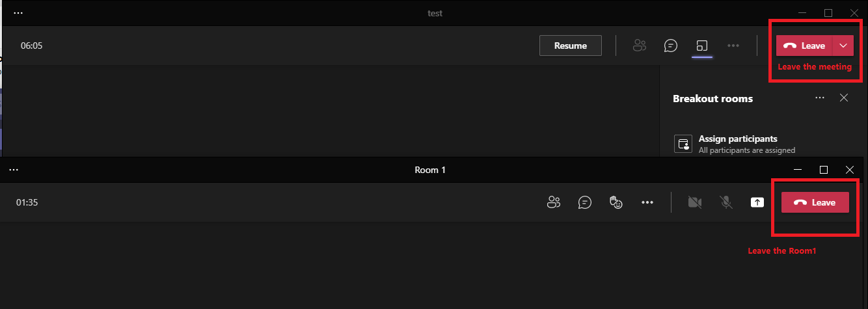Screen dimensions: 868x309
Task: Toggle the Breakout rooms icon in toolbar
Action: 702,46
